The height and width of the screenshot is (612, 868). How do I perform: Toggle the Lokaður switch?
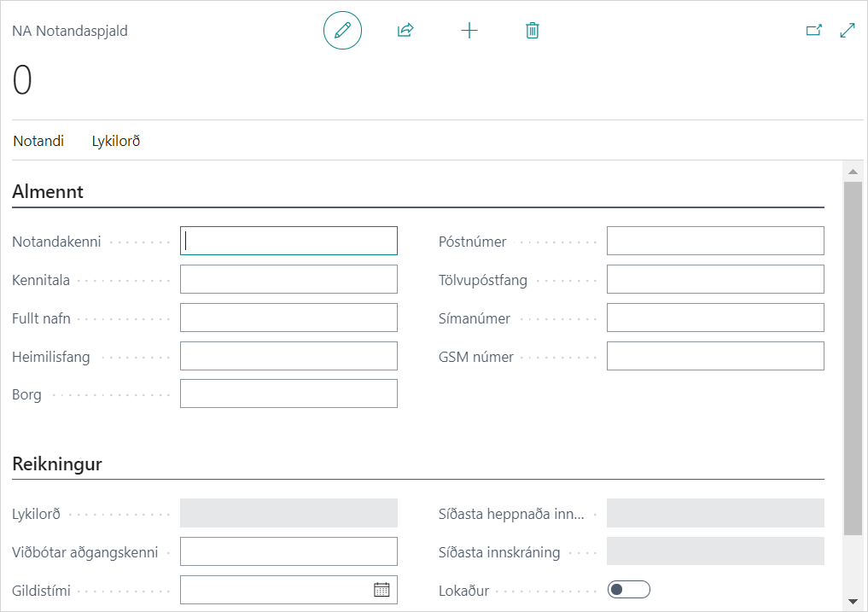pos(629,589)
